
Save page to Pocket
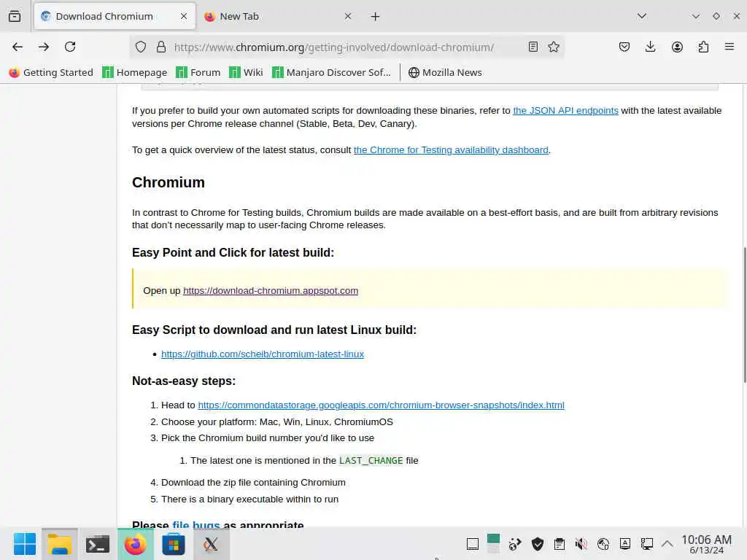tap(624, 47)
